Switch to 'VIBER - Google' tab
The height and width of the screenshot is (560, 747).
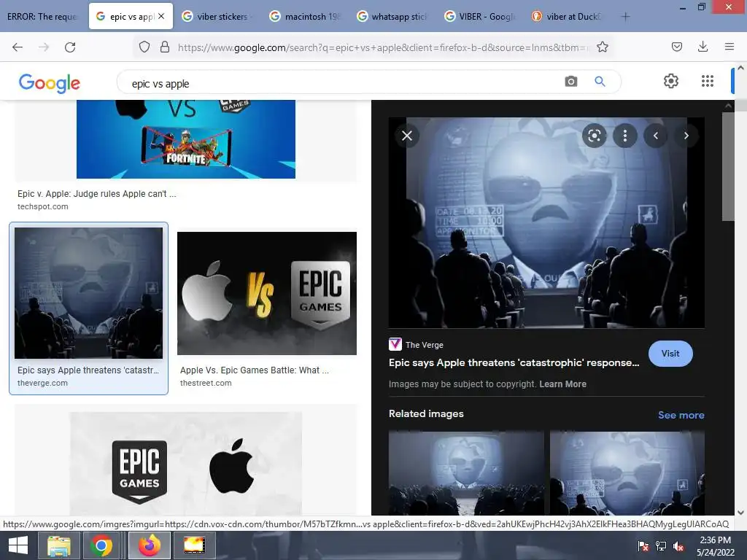[x=481, y=17]
